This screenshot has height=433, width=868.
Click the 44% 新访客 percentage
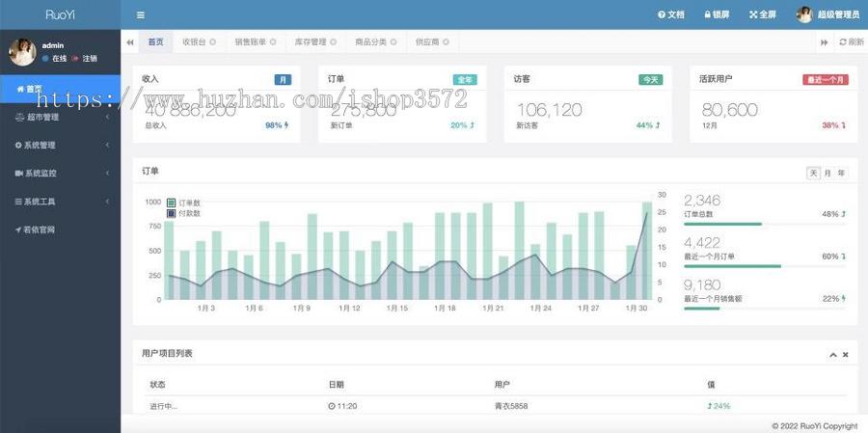click(648, 125)
